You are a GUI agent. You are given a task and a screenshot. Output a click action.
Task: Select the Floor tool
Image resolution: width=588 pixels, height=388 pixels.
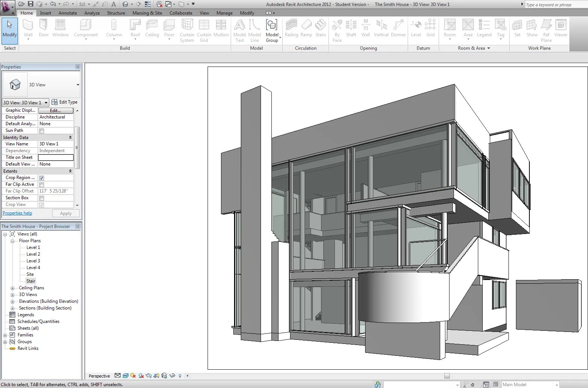[x=169, y=29]
